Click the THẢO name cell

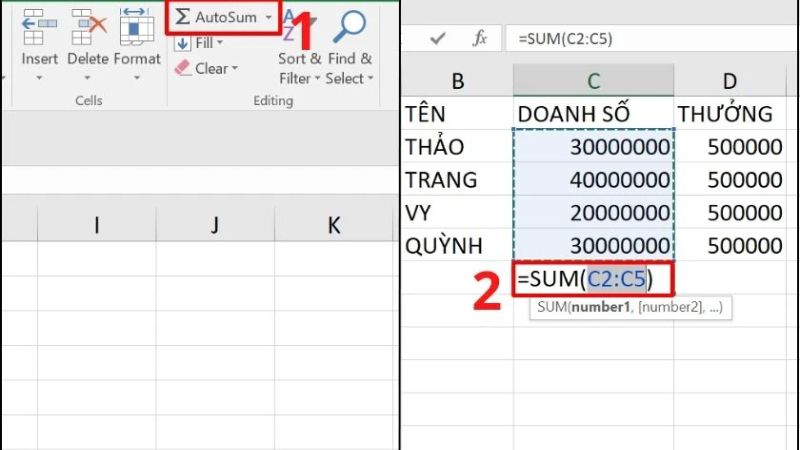coord(457,146)
